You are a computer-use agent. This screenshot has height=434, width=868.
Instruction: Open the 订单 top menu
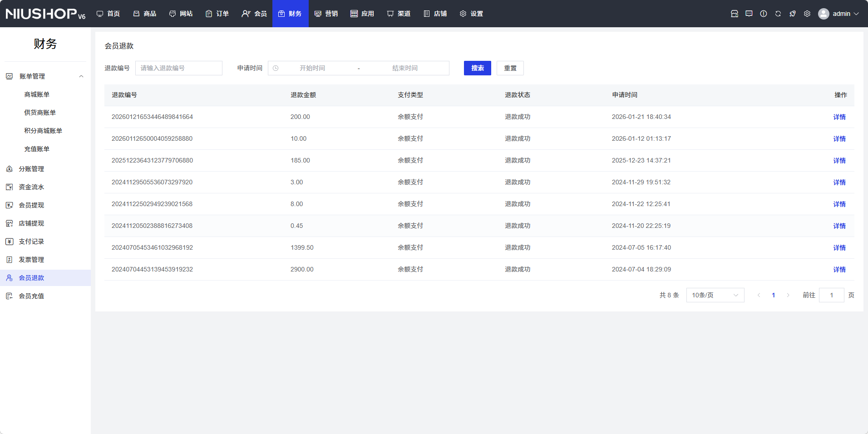(x=217, y=14)
